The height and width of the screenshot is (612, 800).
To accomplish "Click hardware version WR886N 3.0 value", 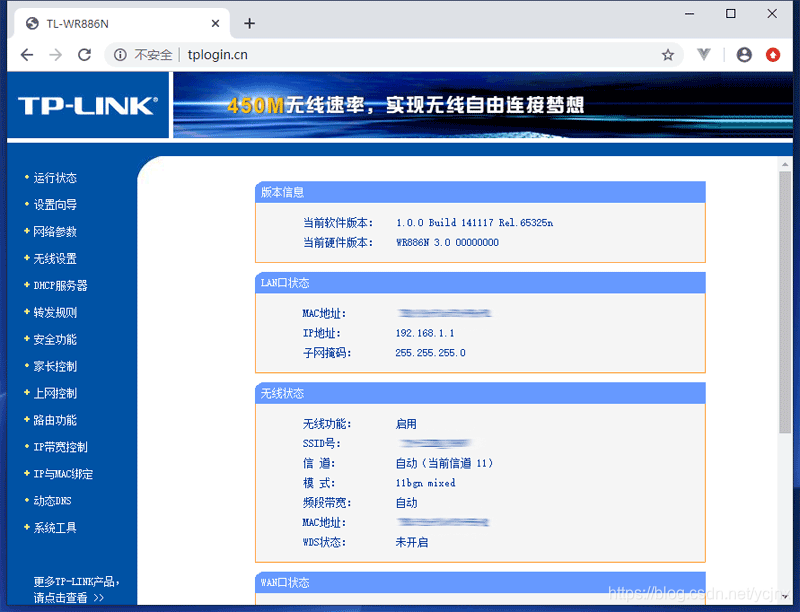I will pyautogui.click(x=447, y=242).
